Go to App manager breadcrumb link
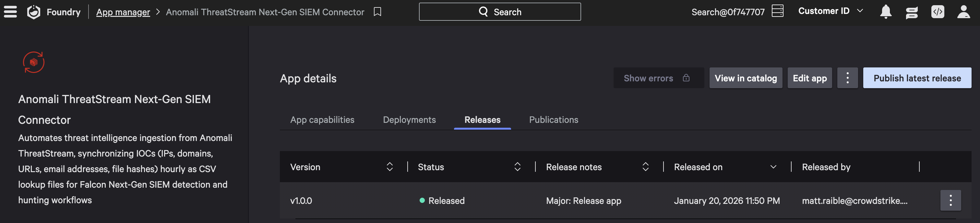Image resolution: width=980 pixels, height=223 pixels. 123,12
